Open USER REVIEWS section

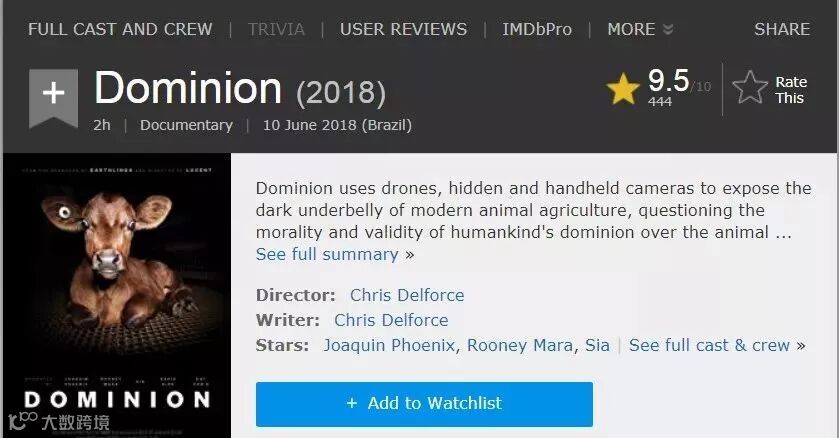[403, 29]
